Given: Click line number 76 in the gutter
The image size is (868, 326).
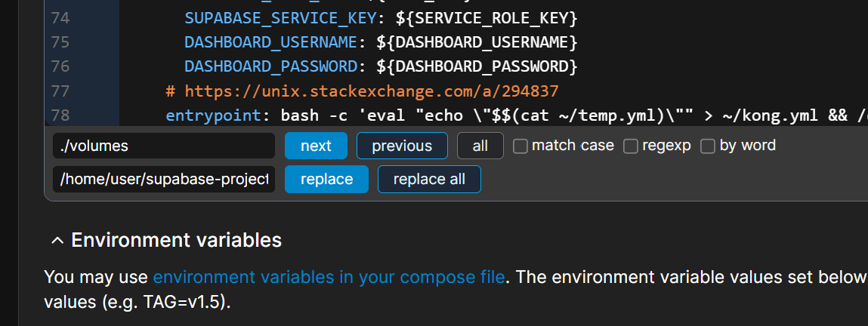Looking at the screenshot, I should pos(60,66).
